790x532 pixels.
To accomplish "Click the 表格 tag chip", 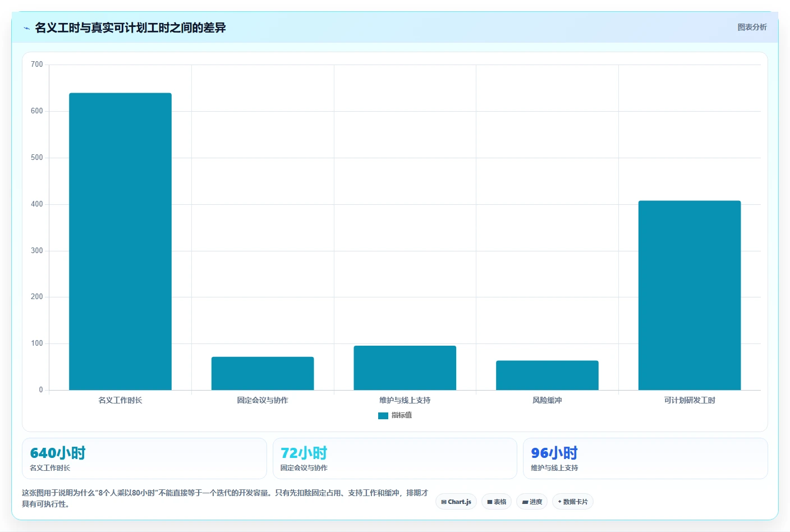I will point(497,502).
